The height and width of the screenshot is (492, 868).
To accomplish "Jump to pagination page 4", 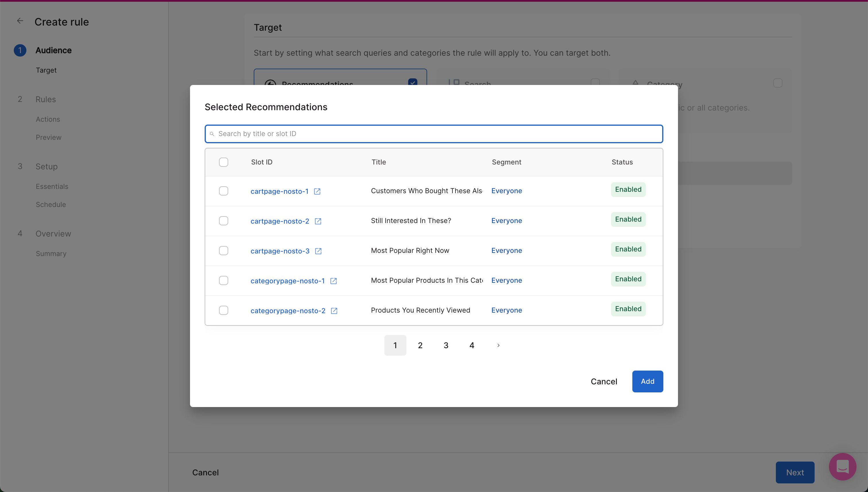I will tap(472, 345).
